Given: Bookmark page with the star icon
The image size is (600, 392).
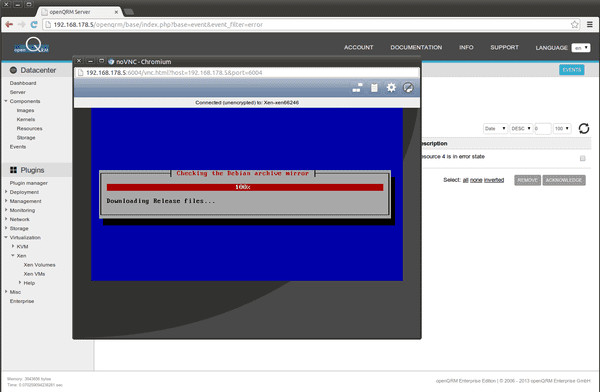Looking at the screenshot, I should pyautogui.click(x=574, y=24).
